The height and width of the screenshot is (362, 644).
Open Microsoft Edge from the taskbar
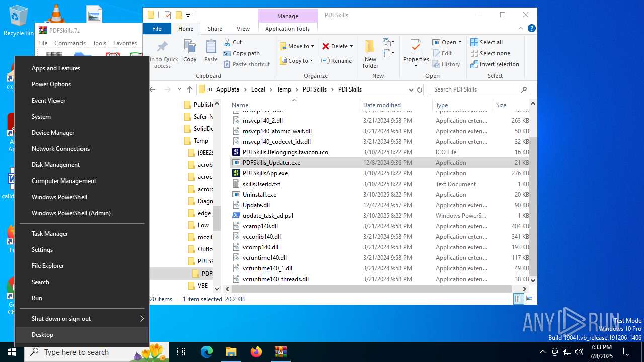pyautogui.click(x=207, y=352)
